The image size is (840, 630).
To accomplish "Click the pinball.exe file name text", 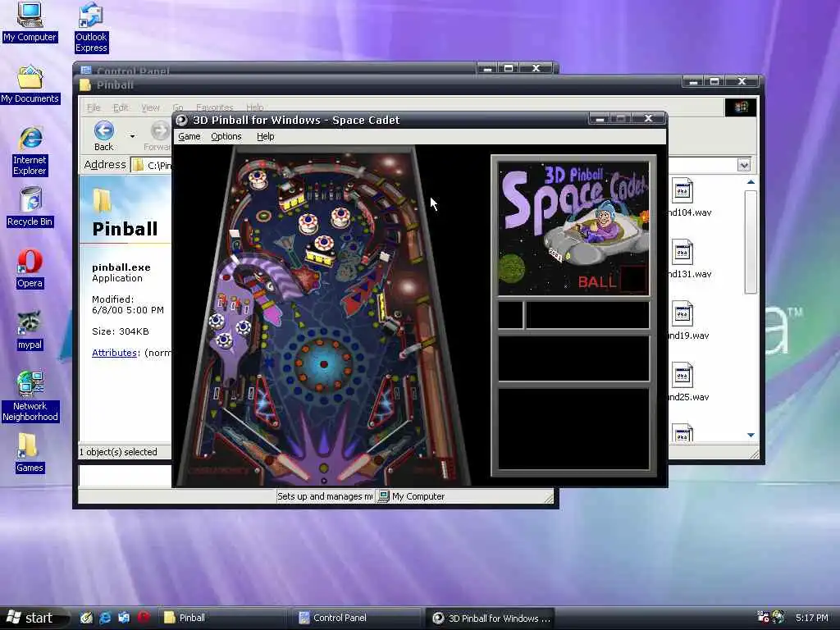I will tap(121, 267).
